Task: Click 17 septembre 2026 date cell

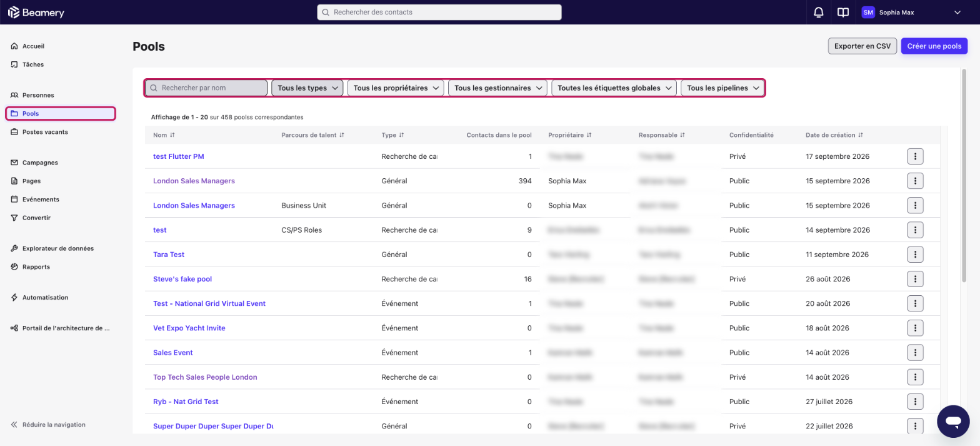Action: pos(837,156)
